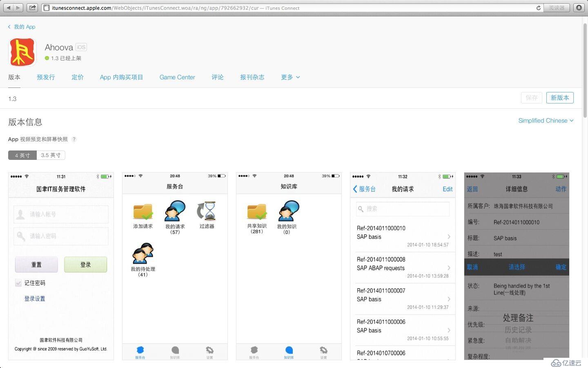Expand the Ref-2014011000008 row chevron
Image resolution: width=588 pixels, height=368 pixels.
(x=449, y=268)
